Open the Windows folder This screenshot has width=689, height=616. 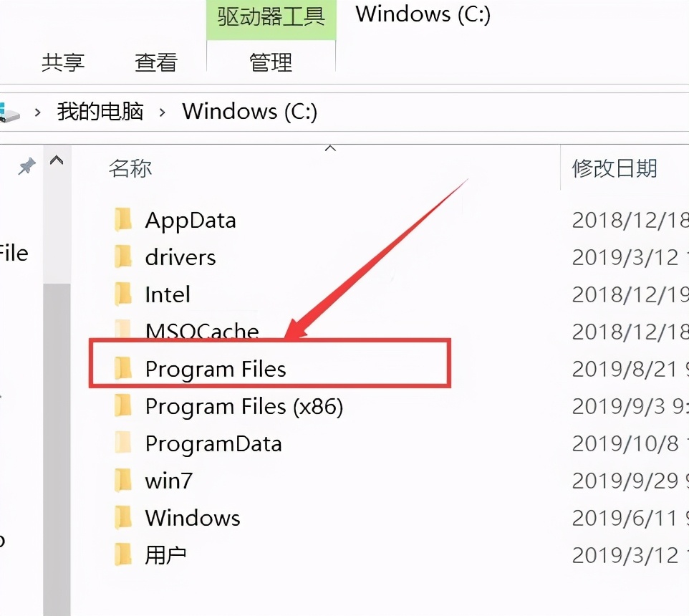[192, 518]
